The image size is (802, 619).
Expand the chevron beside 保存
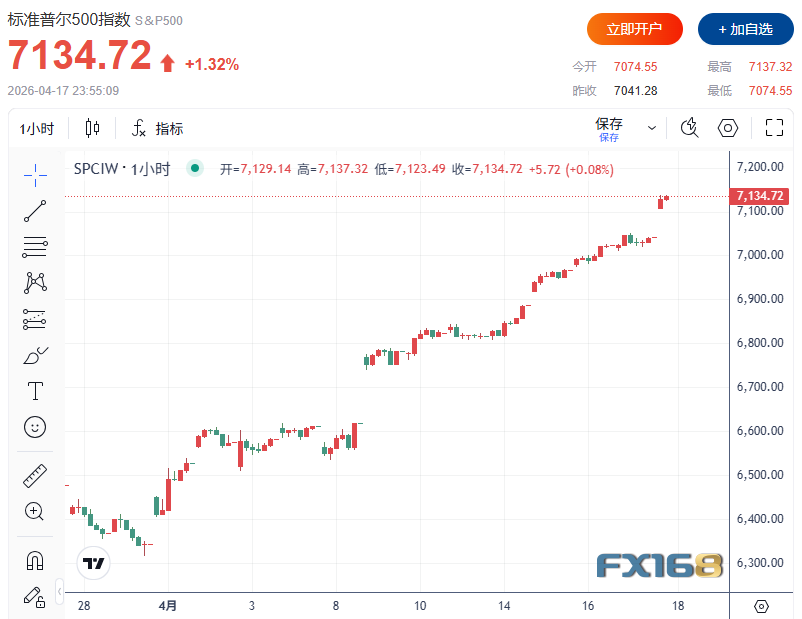pos(652,128)
